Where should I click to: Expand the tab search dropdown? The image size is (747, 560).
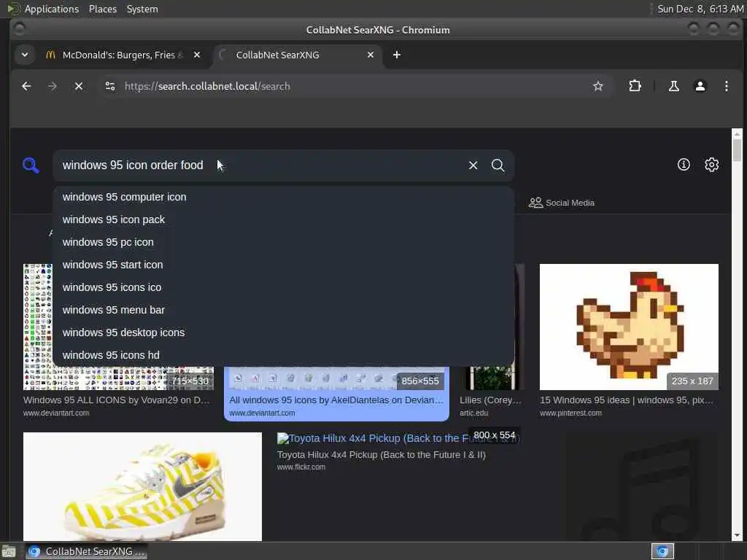pos(25,55)
